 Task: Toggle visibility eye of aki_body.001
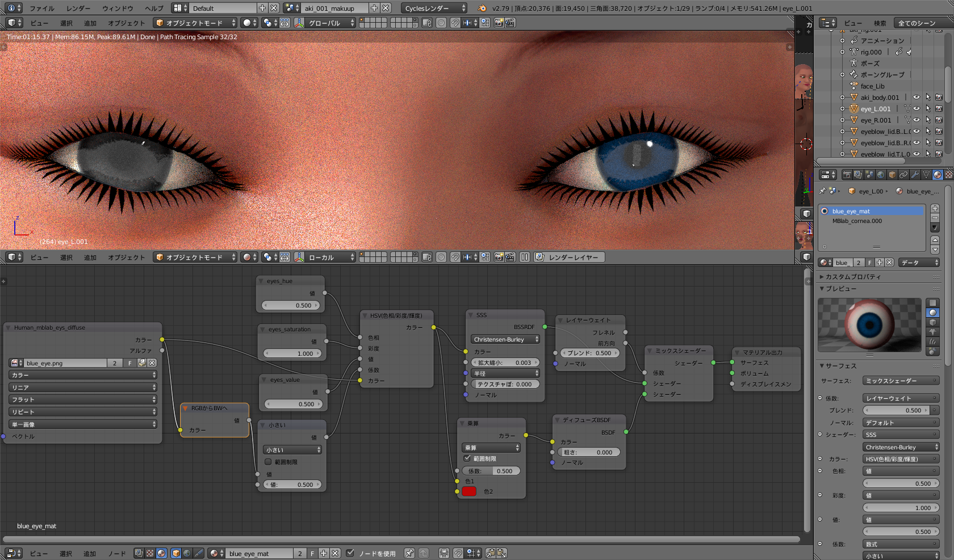pos(917,98)
